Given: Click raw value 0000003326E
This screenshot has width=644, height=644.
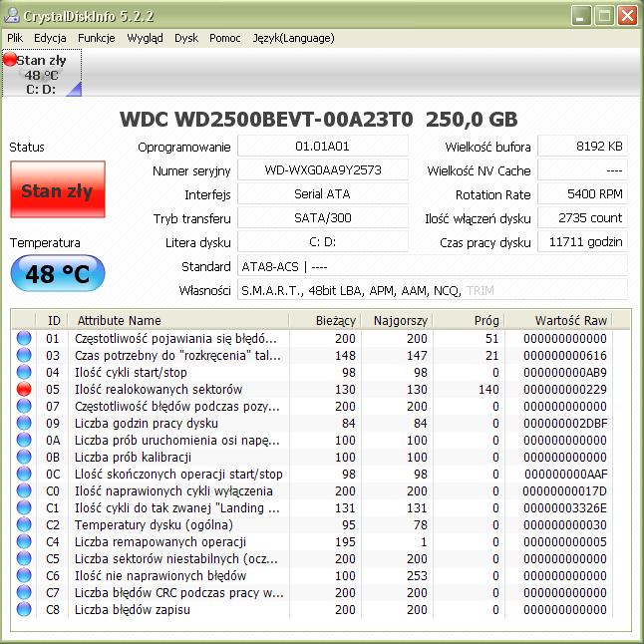Looking at the screenshot, I should tap(565, 508).
